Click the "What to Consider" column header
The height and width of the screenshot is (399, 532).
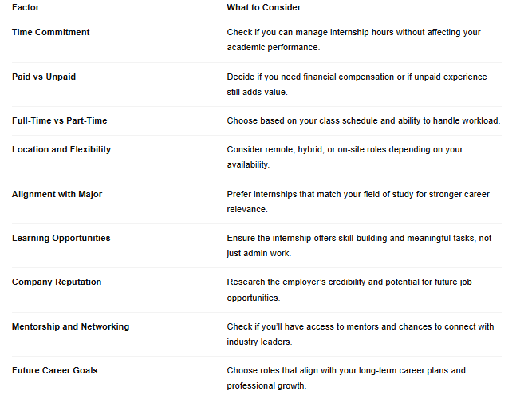click(x=264, y=7)
